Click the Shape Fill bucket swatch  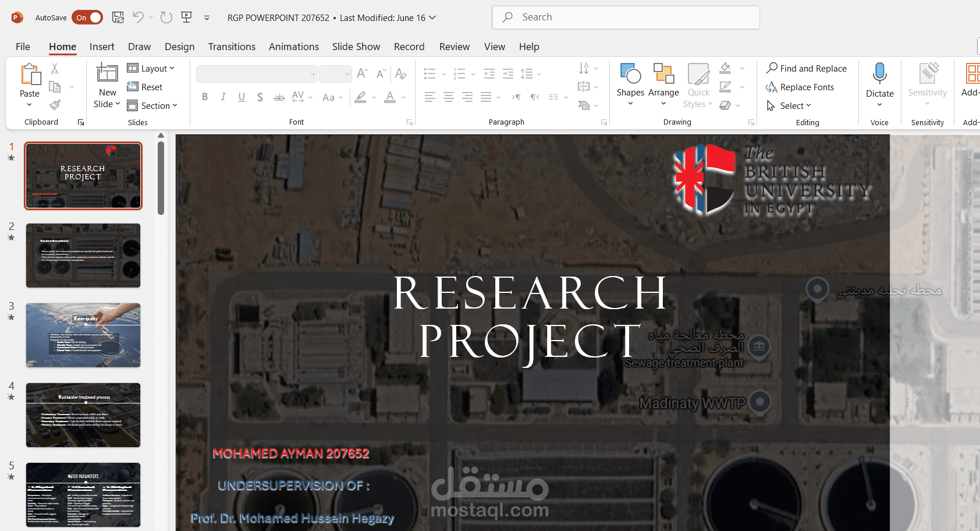pos(725,68)
